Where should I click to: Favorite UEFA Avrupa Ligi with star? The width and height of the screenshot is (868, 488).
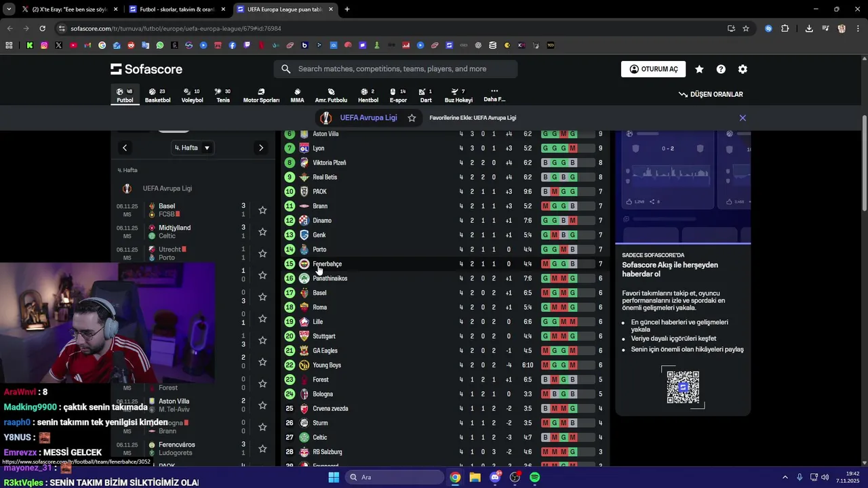412,118
